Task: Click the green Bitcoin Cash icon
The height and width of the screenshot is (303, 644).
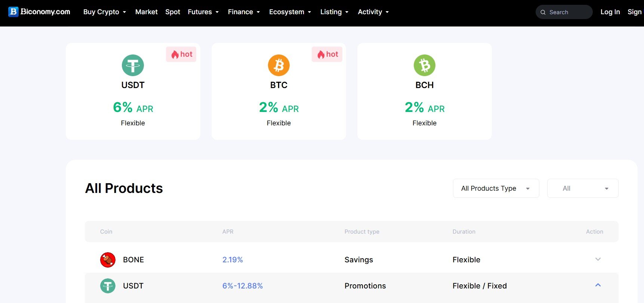Action: tap(424, 65)
